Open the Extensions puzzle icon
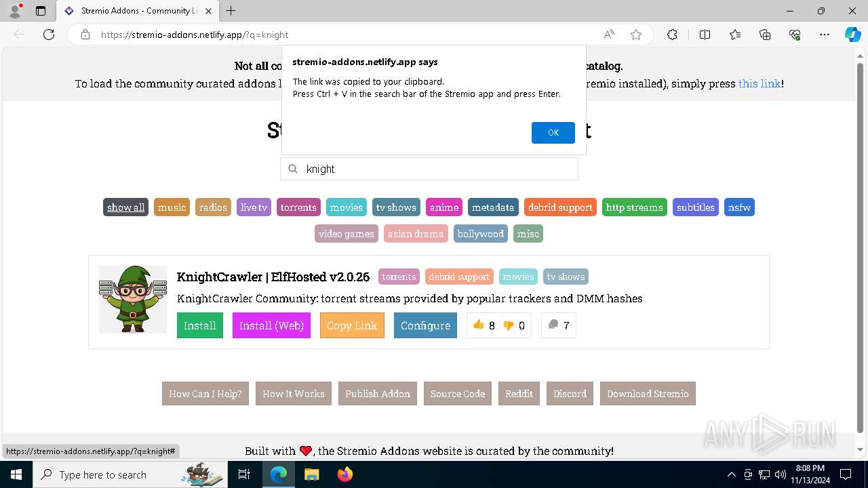The width and height of the screenshot is (868, 488). point(672,35)
